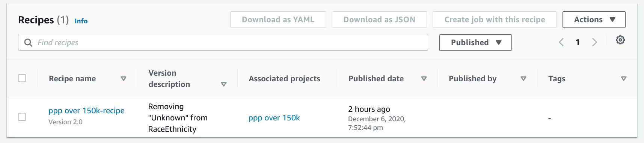Image resolution: width=644 pixels, height=143 pixels.
Task: Click Download as YAML button
Action: (x=278, y=20)
